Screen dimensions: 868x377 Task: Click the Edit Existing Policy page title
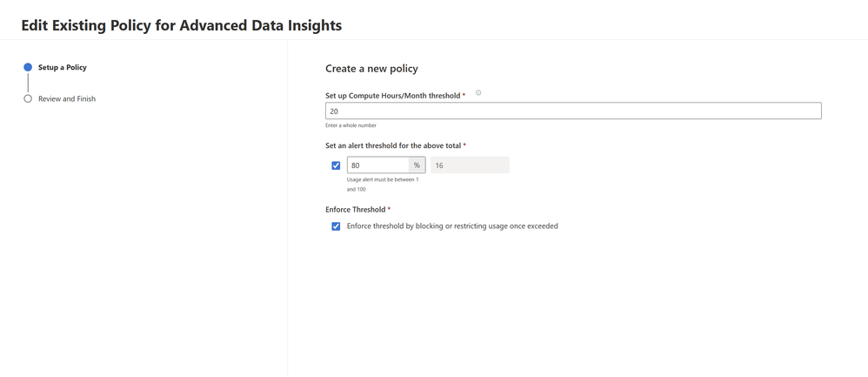[182, 25]
